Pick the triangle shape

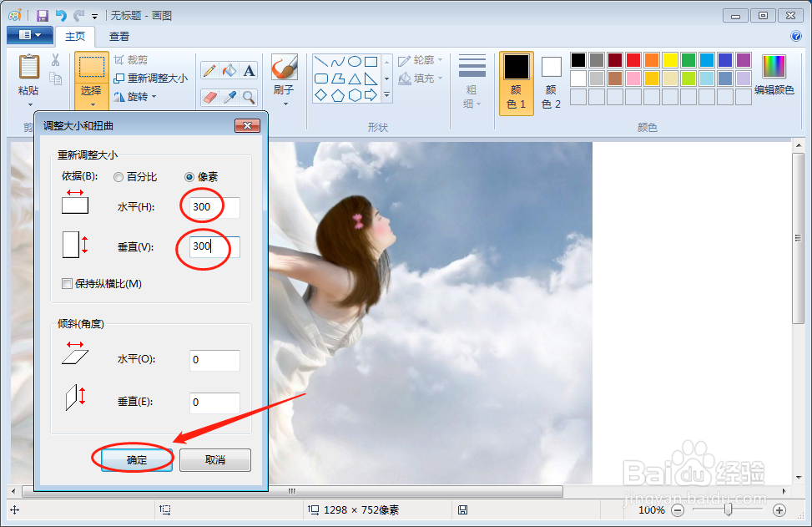(x=354, y=79)
